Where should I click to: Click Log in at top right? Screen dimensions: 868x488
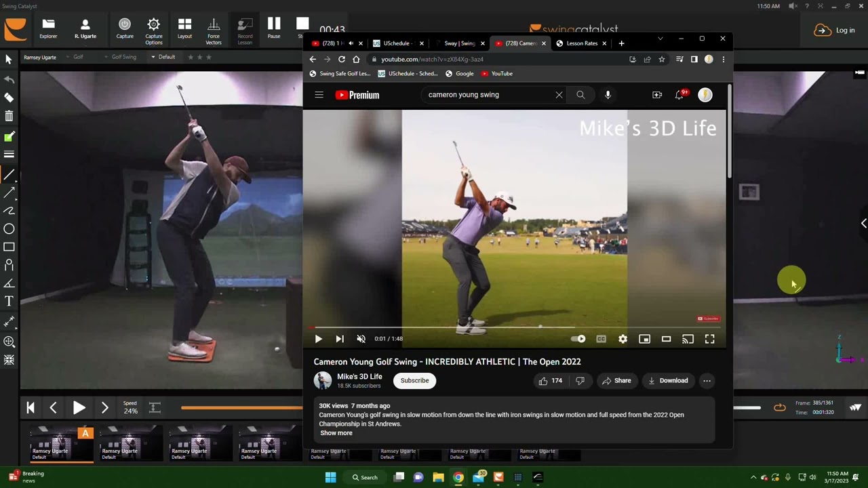point(835,30)
